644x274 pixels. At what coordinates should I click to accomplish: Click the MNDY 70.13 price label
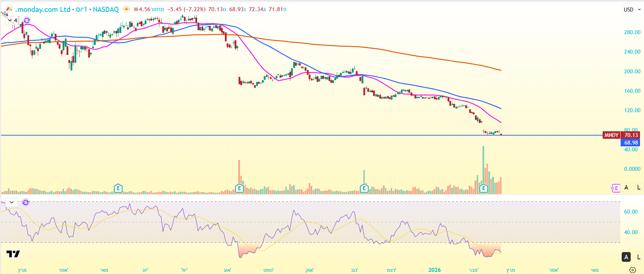pyautogui.click(x=621, y=135)
